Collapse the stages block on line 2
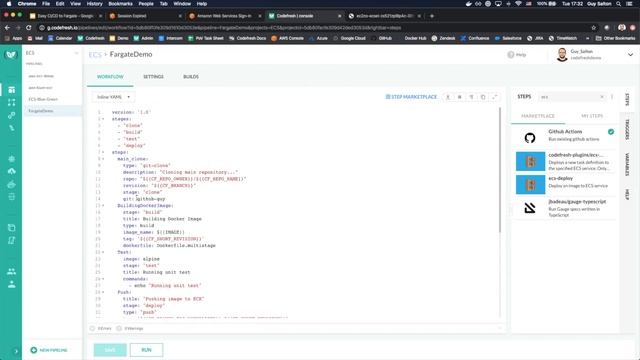 coord(103,119)
